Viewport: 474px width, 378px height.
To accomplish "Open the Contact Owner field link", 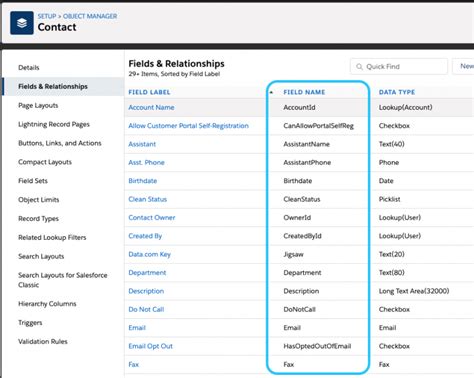I will coord(152,217).
